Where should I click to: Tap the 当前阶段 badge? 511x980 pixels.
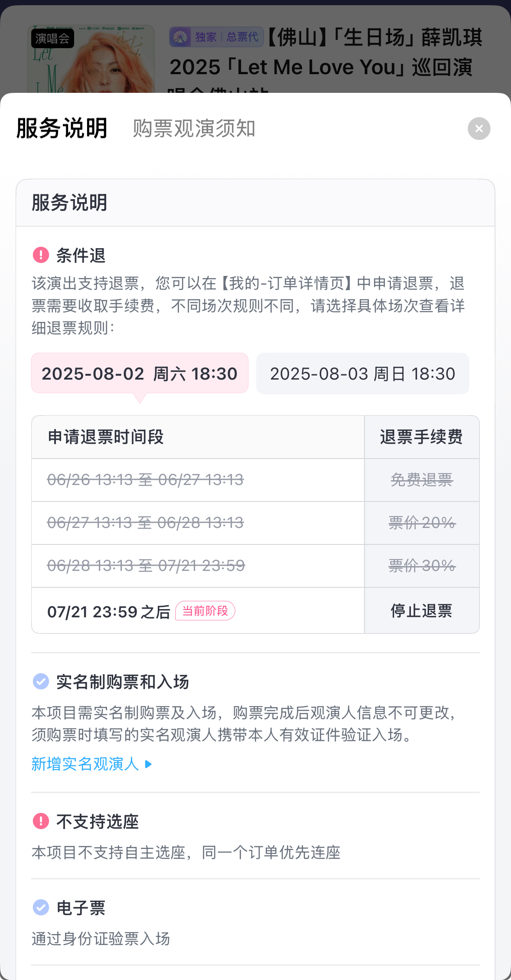[205, 611]
